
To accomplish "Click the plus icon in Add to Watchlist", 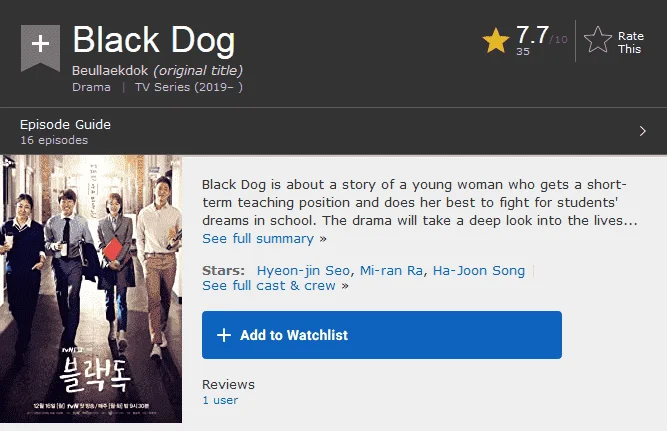I will coord(224,335).
